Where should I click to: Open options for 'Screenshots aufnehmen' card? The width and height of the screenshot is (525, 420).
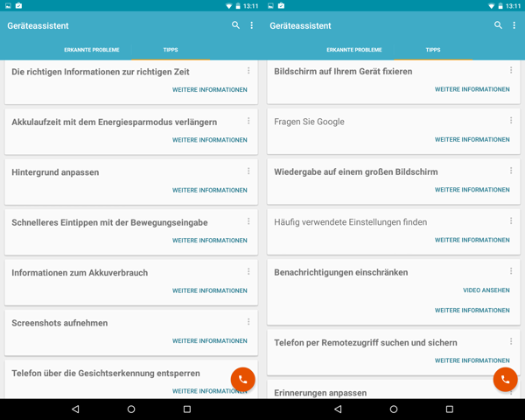click(248, 321)
